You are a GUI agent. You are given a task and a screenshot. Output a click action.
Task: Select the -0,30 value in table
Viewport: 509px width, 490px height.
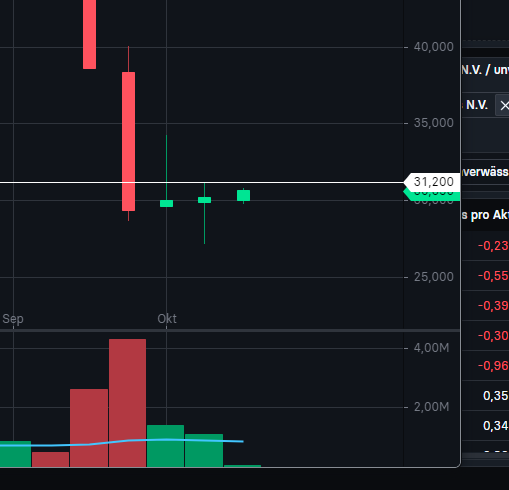pos(493,336)
